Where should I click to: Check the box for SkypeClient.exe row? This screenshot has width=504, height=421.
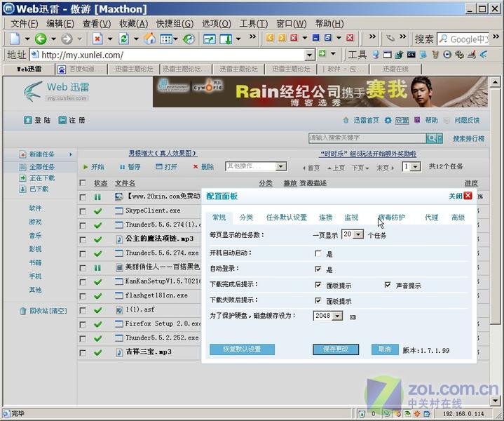pos(83,211)
